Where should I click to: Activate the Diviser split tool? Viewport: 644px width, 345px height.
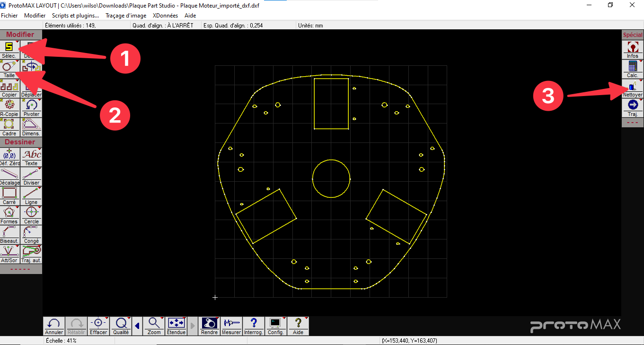[32, 177]
